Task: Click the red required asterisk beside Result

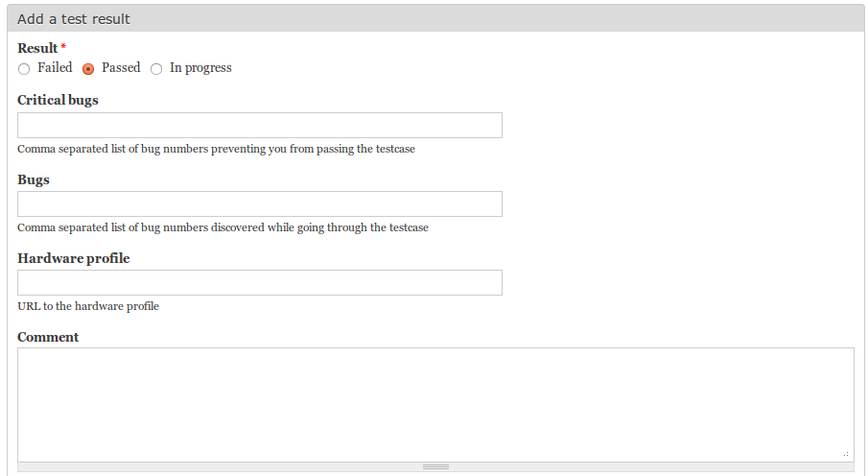Action: pos(63,47)
